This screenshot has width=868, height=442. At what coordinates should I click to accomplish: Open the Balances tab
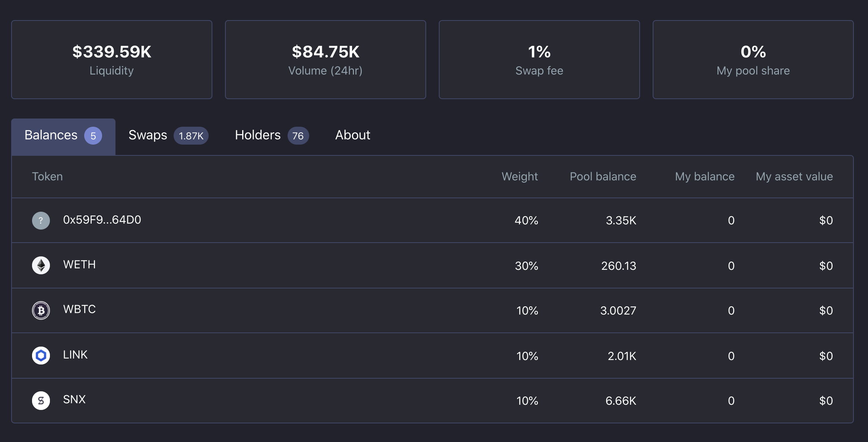(x=63, y=136)
